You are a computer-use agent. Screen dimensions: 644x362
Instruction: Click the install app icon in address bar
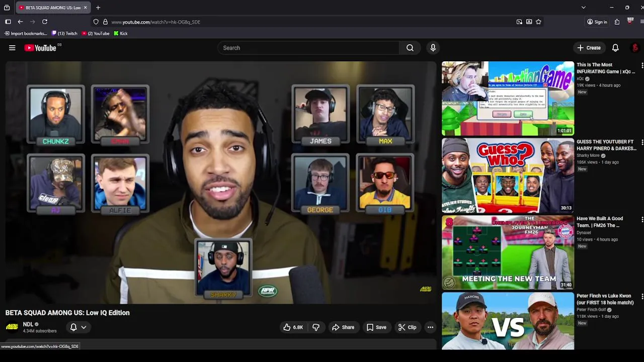click(x=529, y=22)
